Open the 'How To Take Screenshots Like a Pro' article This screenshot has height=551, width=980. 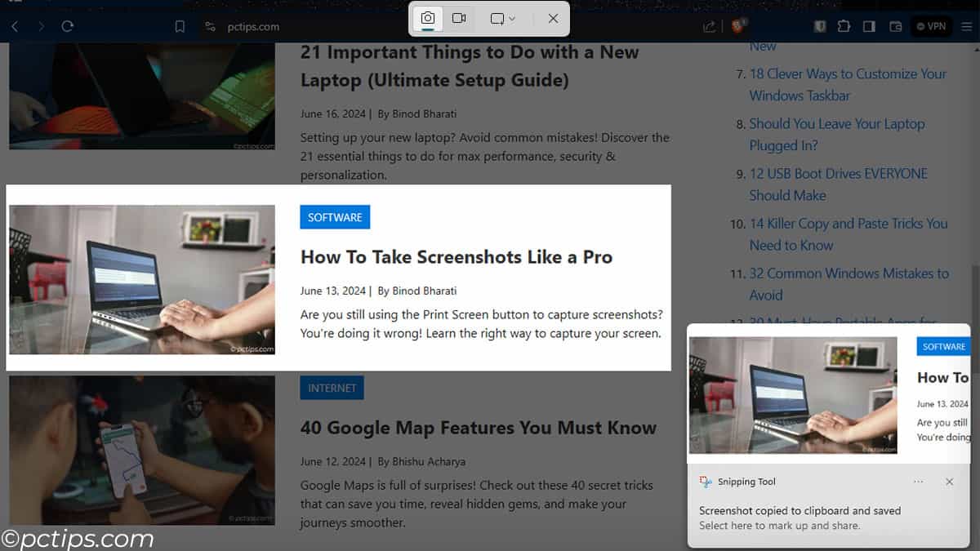point(456,257)
